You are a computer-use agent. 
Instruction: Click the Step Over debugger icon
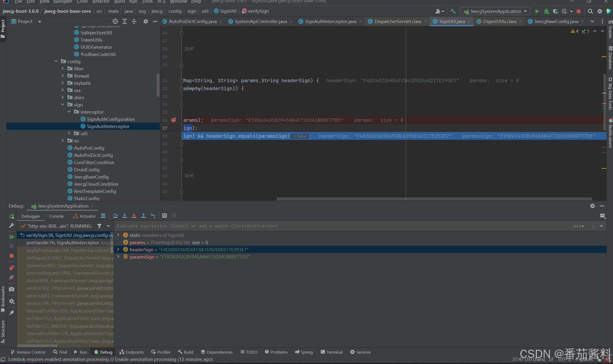tap(115, 216)
